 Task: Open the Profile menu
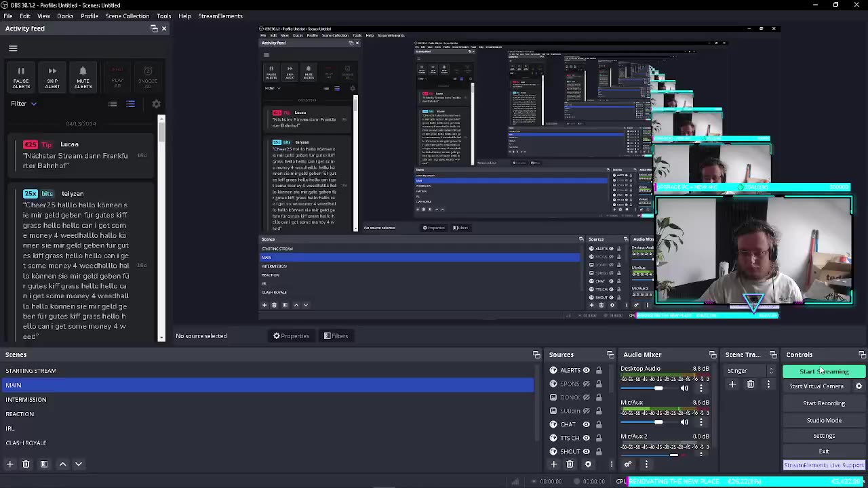click(90, 16)
